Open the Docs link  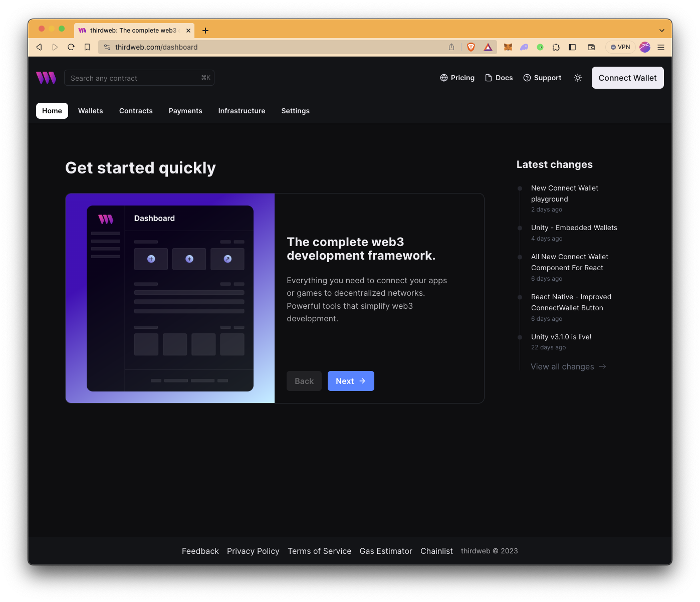click(x=499, y=78)
